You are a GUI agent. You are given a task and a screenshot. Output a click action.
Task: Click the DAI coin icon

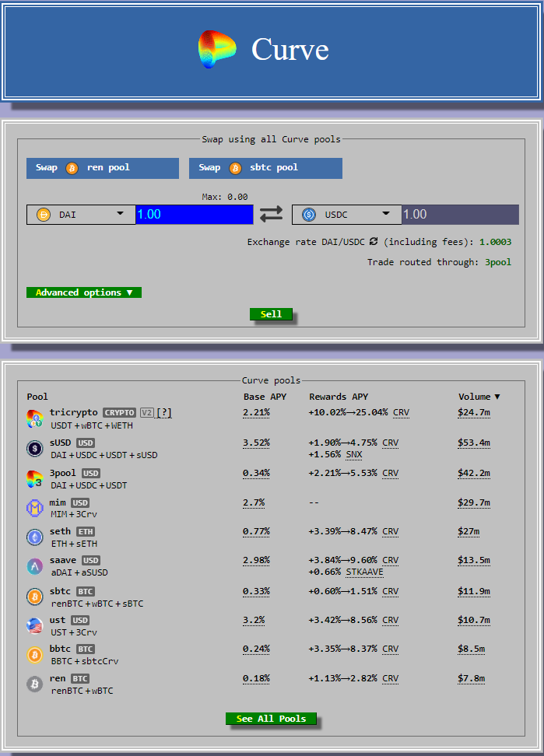click(44, 215)
